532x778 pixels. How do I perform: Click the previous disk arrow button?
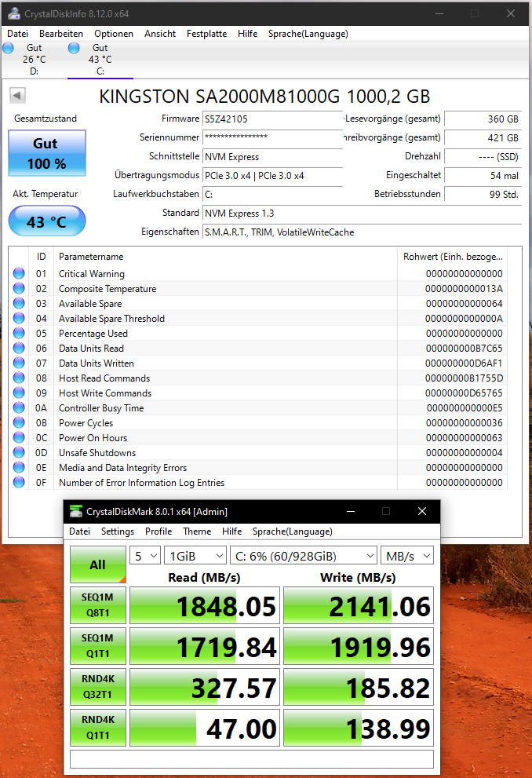[17, 95]
